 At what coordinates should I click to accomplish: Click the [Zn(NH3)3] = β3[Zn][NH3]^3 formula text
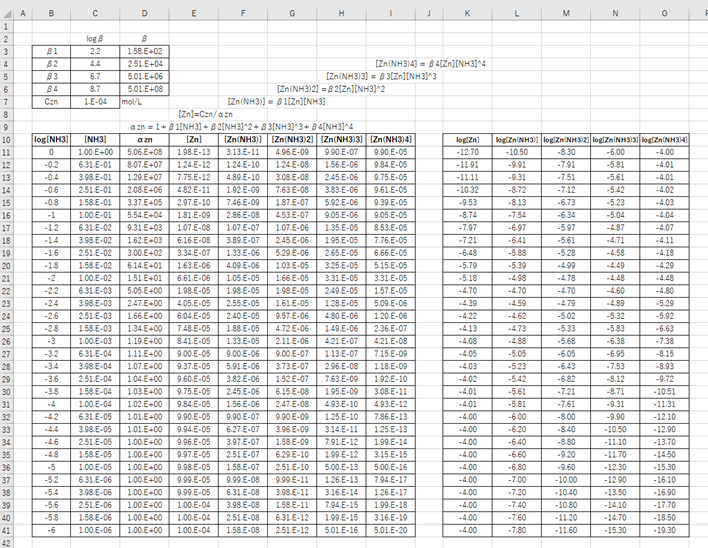click(382, 77)
